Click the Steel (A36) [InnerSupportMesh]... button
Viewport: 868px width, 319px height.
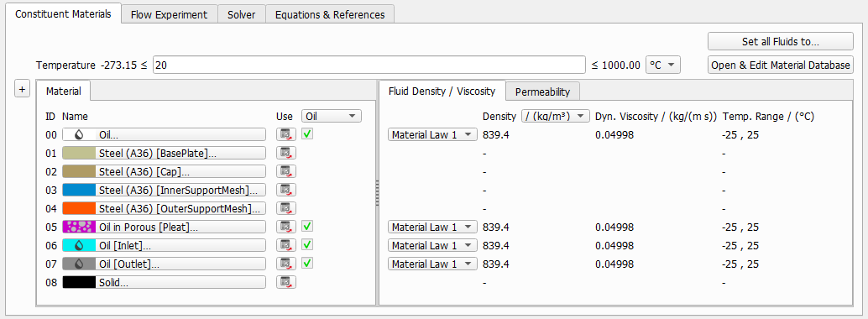[164, 190]
